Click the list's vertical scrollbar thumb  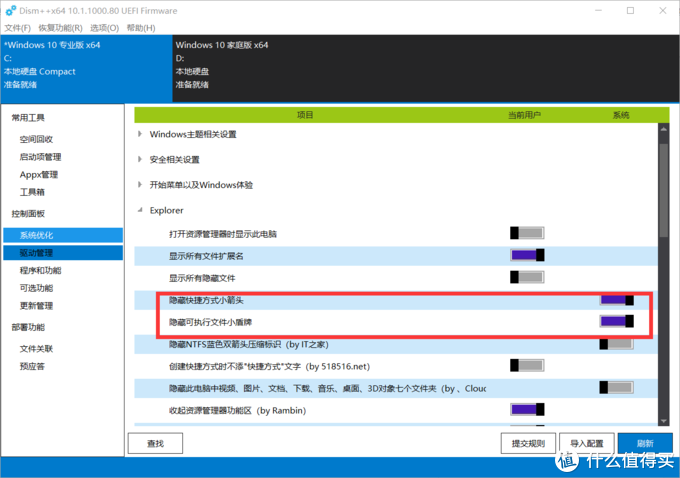click(664, 190)
